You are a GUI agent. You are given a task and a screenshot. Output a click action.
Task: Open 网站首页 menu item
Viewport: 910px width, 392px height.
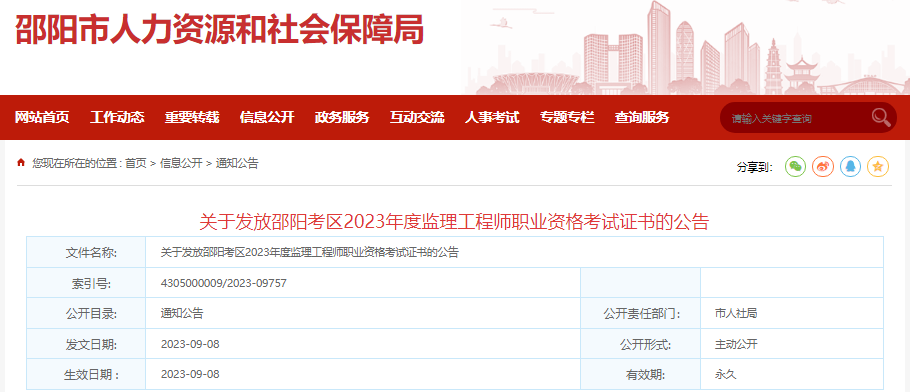[x=42, y=117]
